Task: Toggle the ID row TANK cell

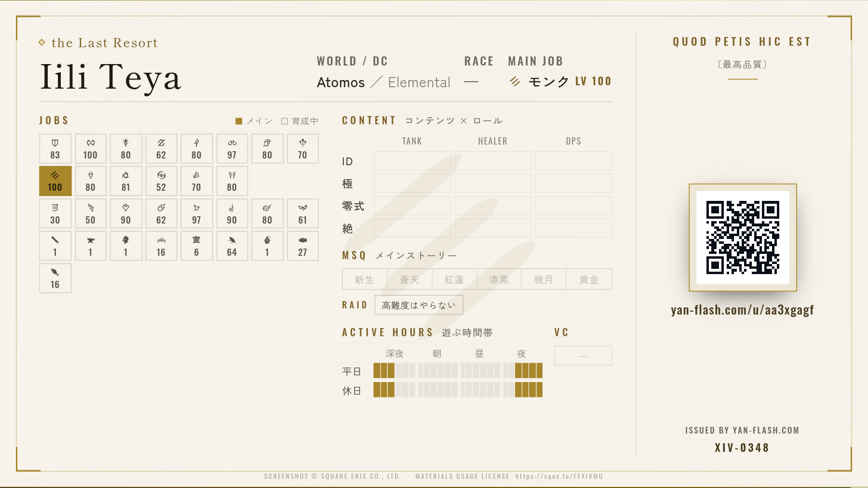Action: coord(412,161)
